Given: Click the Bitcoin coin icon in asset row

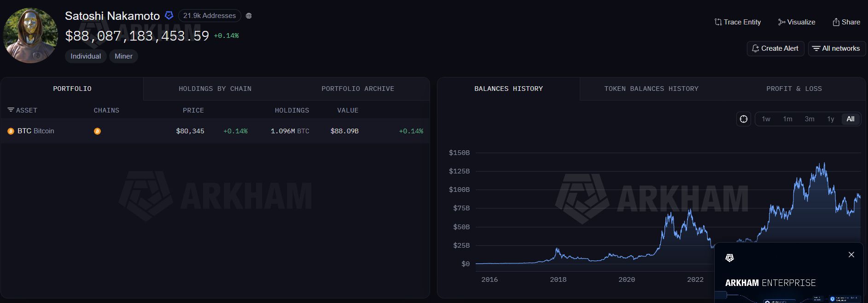Looking at the screenshot, I should (x=11, y=131).
